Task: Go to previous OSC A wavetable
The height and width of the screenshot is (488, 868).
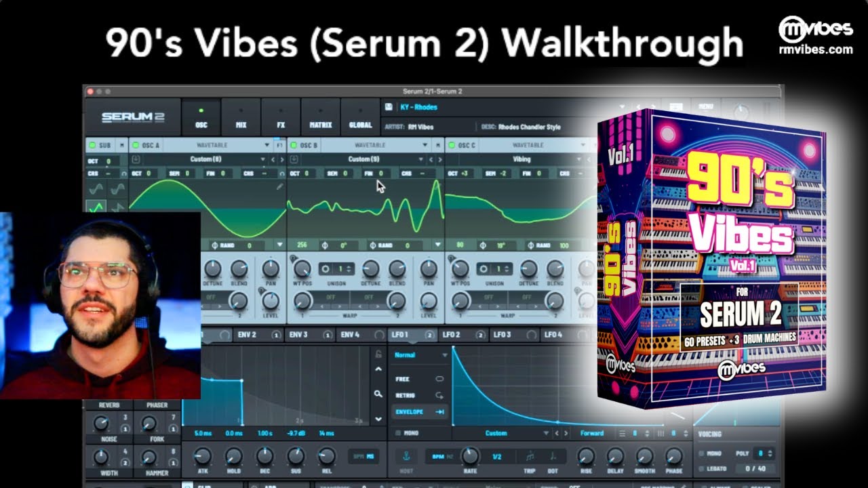Action: click(273, 159)
